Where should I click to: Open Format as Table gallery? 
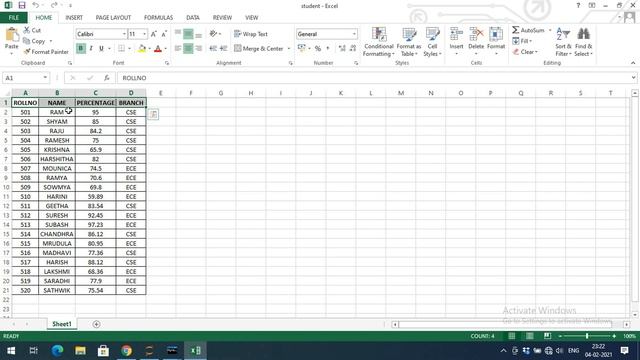[x=409, y=42]
